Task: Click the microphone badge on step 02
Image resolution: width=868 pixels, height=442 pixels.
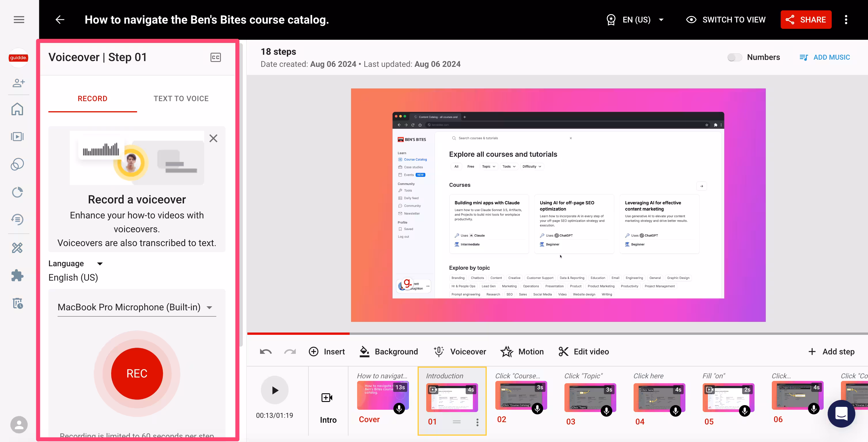Action: (537, 409)
